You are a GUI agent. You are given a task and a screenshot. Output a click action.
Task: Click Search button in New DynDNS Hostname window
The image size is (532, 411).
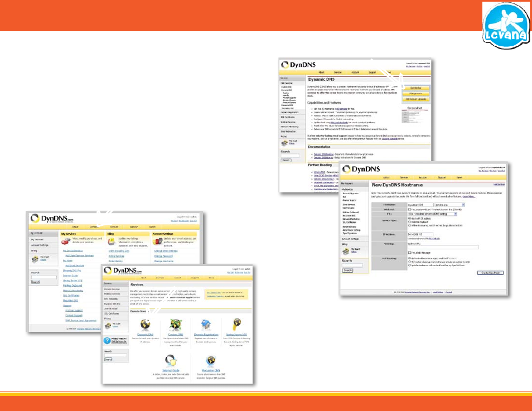click(x=348, y=270)
